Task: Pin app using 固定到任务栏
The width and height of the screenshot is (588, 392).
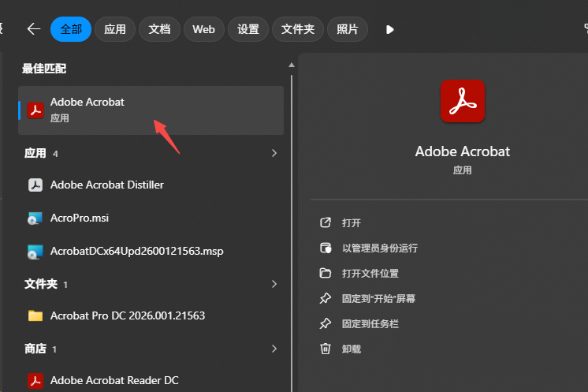Action: [x=370, y=323]
